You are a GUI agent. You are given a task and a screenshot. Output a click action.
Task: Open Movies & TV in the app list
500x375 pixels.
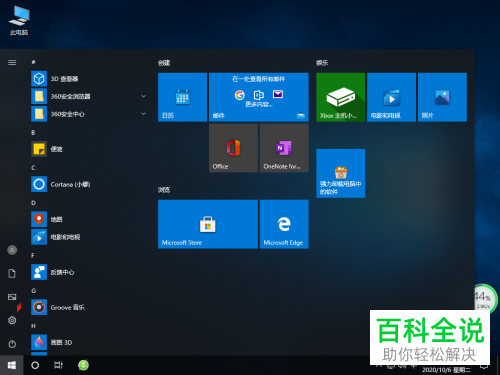(88, 237)
